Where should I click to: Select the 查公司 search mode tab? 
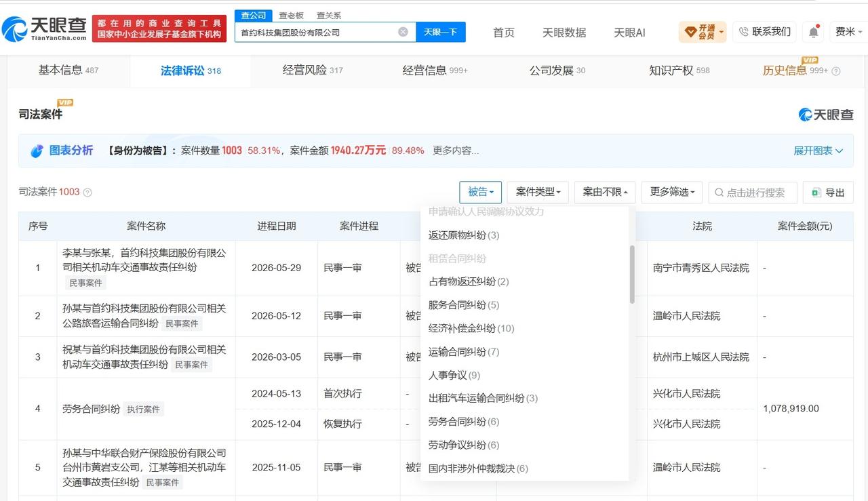tap(254, 15)
